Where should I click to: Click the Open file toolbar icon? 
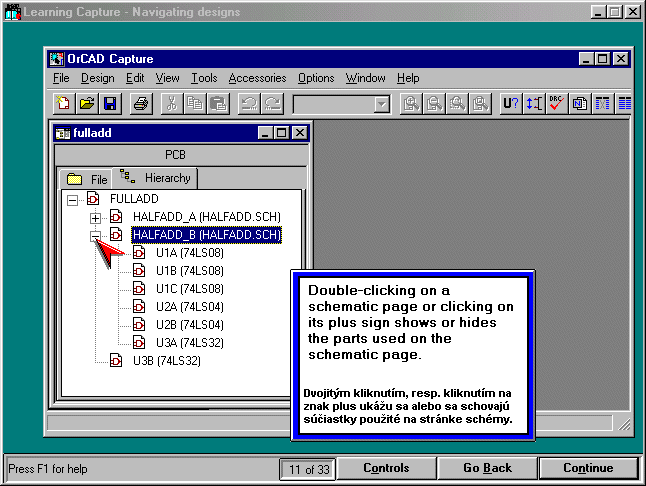[x=87, y=103]
